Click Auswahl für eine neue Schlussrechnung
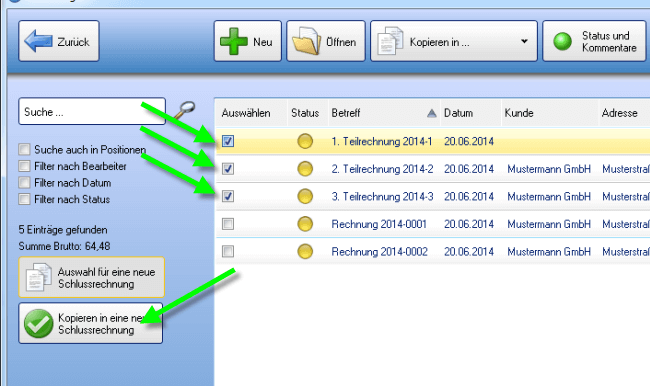This screenshot has width=650, height=386. coord(92,277)
